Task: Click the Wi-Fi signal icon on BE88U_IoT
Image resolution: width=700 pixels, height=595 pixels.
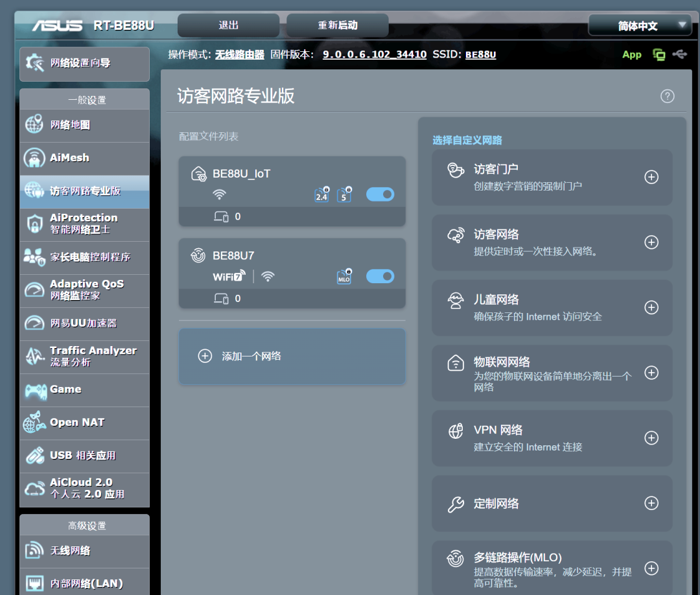Action: pos(219,194)
